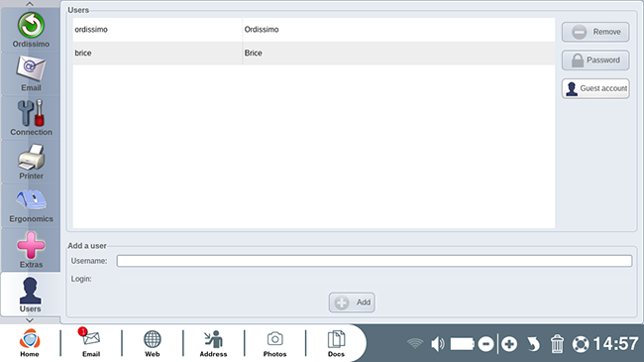Open the Extras settings section
The height and width of the screenshot is (362, 644).
coord(31,250)
